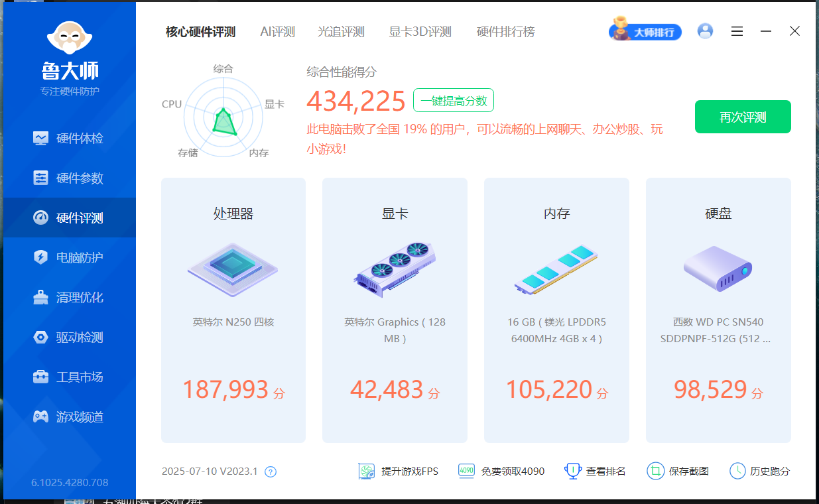Open 查看排名 trophy link
The image size is (819, 504).
[x=595, y=471]
